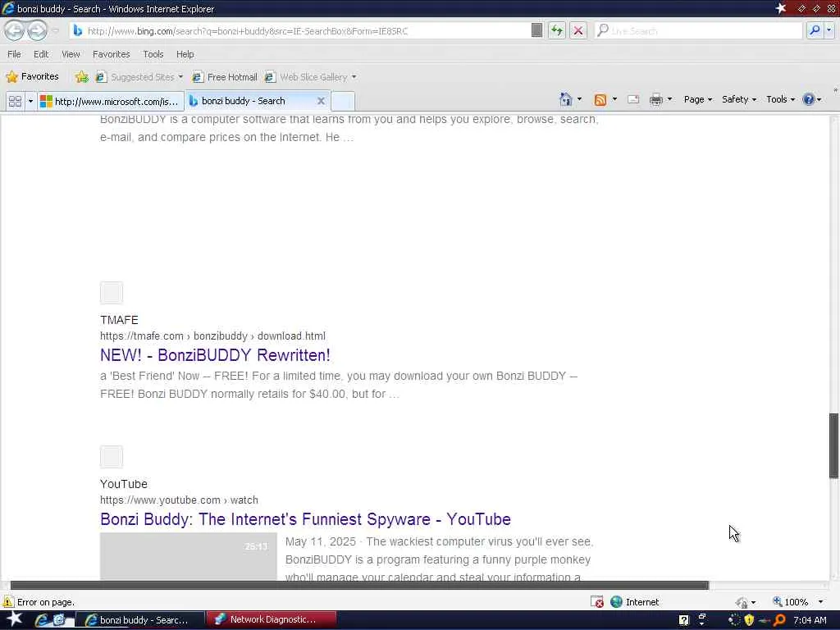The width and height of the screenshot is (840, 630).
Task: Click the orange magnifier tray icon
Action: [x=779, y=620]
